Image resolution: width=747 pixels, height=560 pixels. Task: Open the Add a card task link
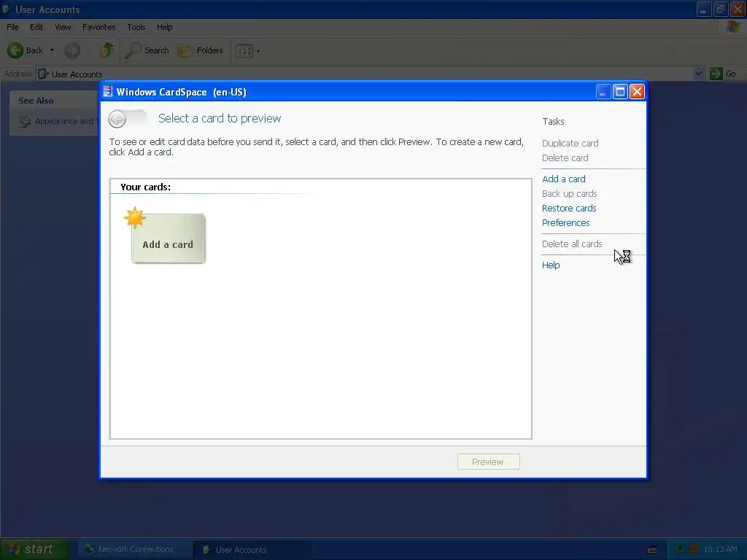click(564, 179)
